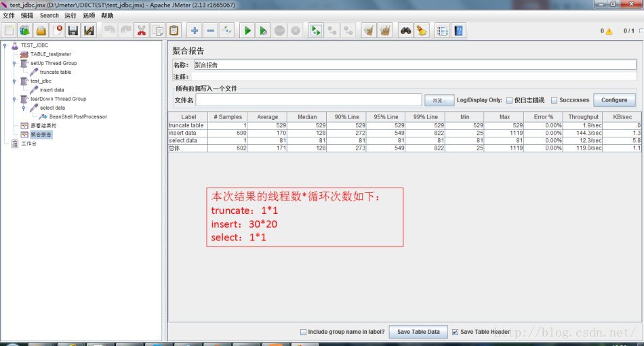
Task: Collapse the TEST_JDBC root tree handle
Action: [x=5, y=45]
